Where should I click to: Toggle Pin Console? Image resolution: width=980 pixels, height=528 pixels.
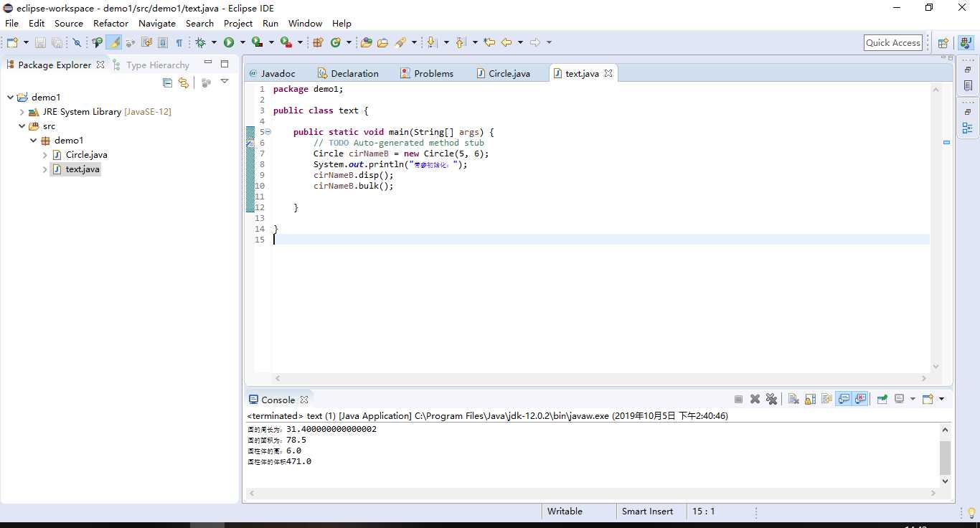[882, 400]
